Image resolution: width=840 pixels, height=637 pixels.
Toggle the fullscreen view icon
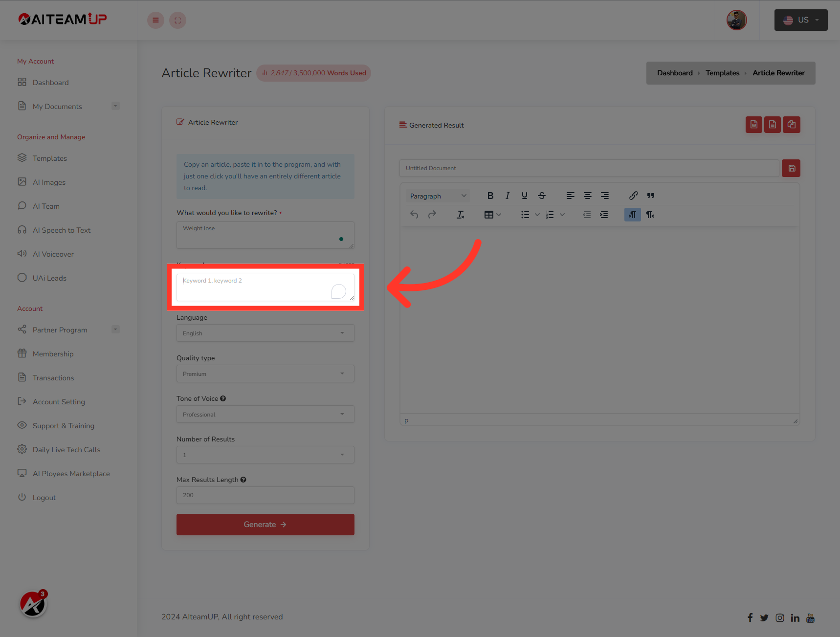177,20
